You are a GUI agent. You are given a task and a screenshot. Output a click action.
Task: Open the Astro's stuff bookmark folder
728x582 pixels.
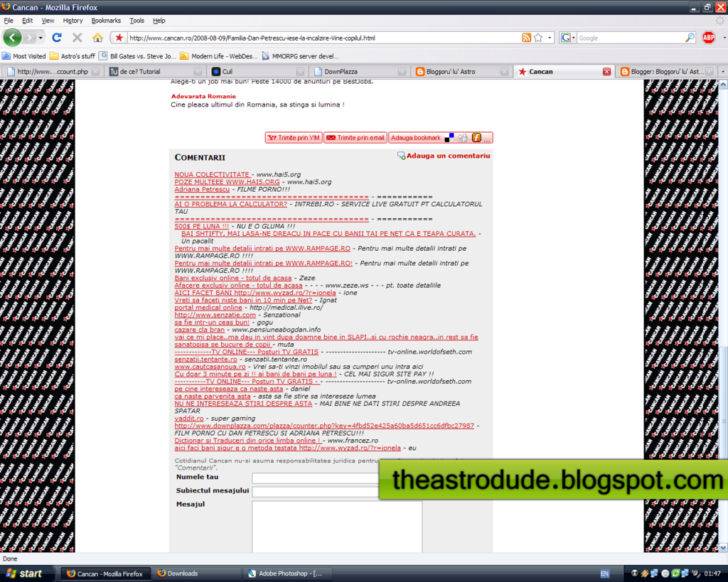(x=73, y=56)
